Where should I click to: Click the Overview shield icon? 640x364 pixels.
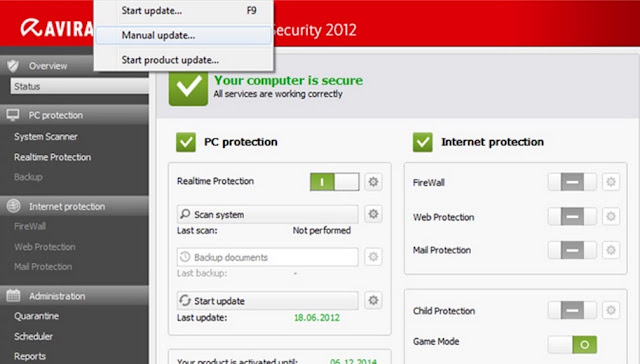(x=13, y=65)
